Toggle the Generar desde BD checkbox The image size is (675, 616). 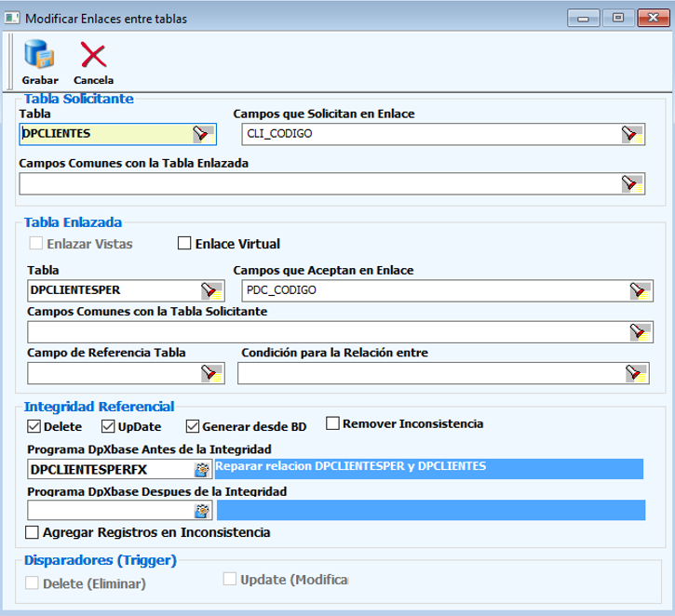193,427
